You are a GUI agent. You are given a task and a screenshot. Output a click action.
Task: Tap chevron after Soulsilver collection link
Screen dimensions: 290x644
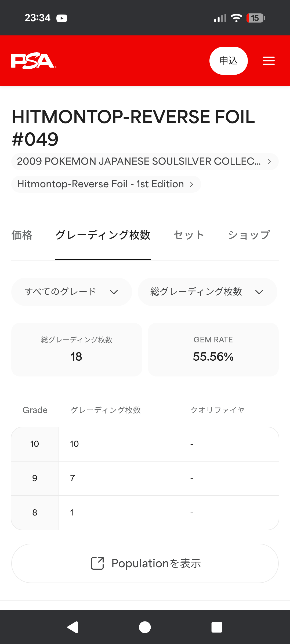(x=269, y=162)
